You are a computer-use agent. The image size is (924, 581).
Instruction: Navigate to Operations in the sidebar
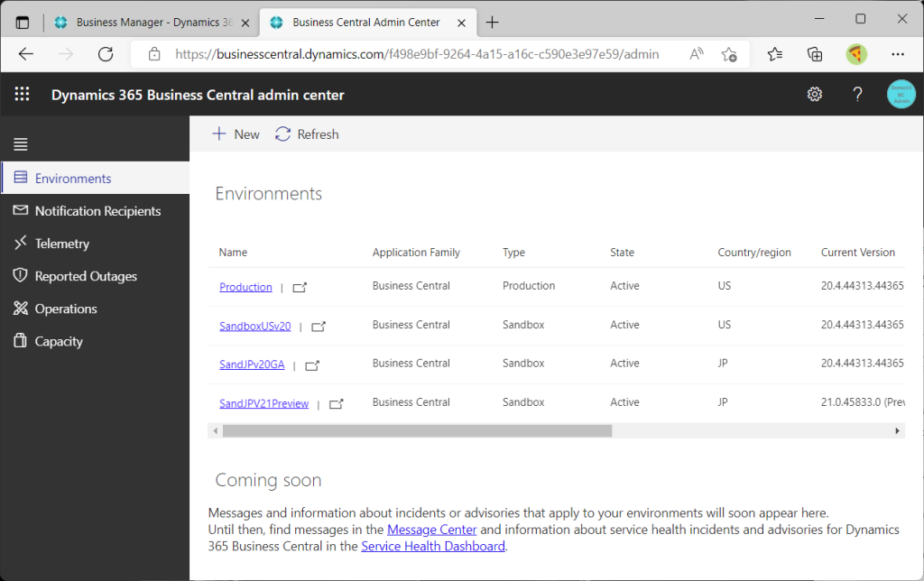(95, 309)
